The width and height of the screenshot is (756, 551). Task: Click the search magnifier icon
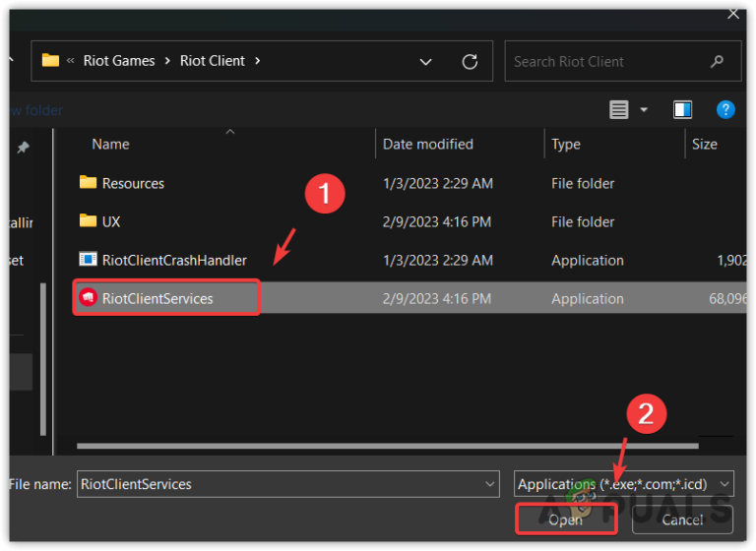click(x=717, y=61)
